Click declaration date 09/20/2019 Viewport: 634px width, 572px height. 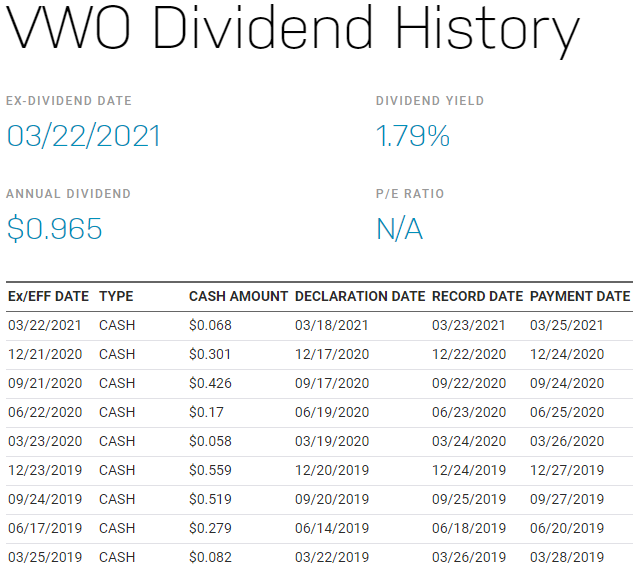pyautogui.click(x=332, y=499)
